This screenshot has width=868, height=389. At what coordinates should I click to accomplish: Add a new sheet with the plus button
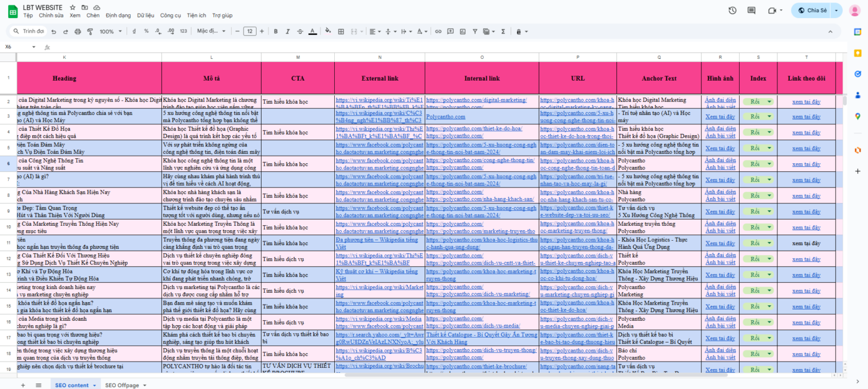23,385
